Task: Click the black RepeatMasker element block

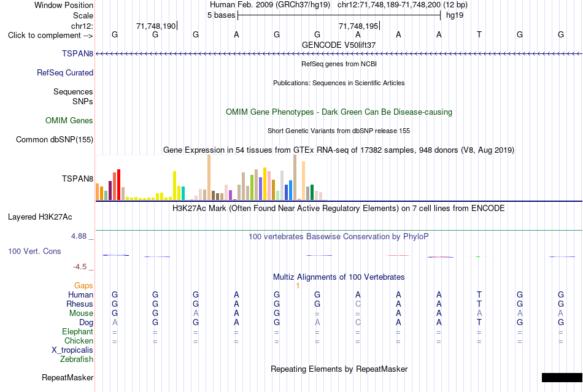Action: 562,377
